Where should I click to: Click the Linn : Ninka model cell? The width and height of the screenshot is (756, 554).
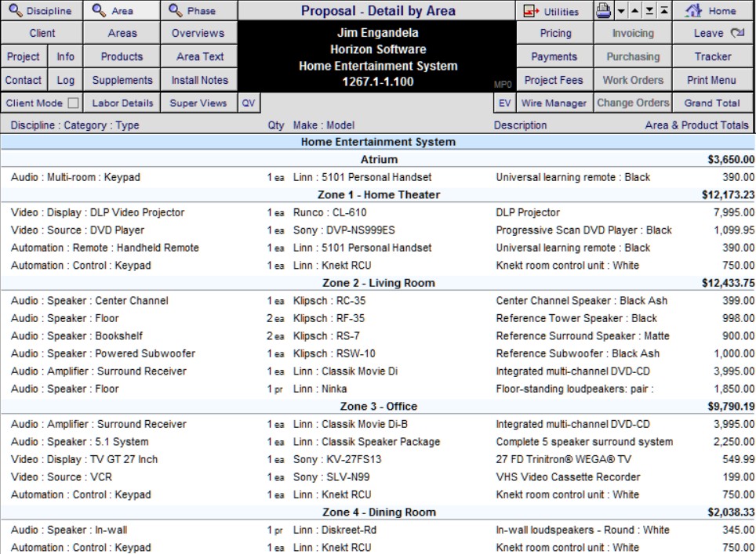[320, 389]
